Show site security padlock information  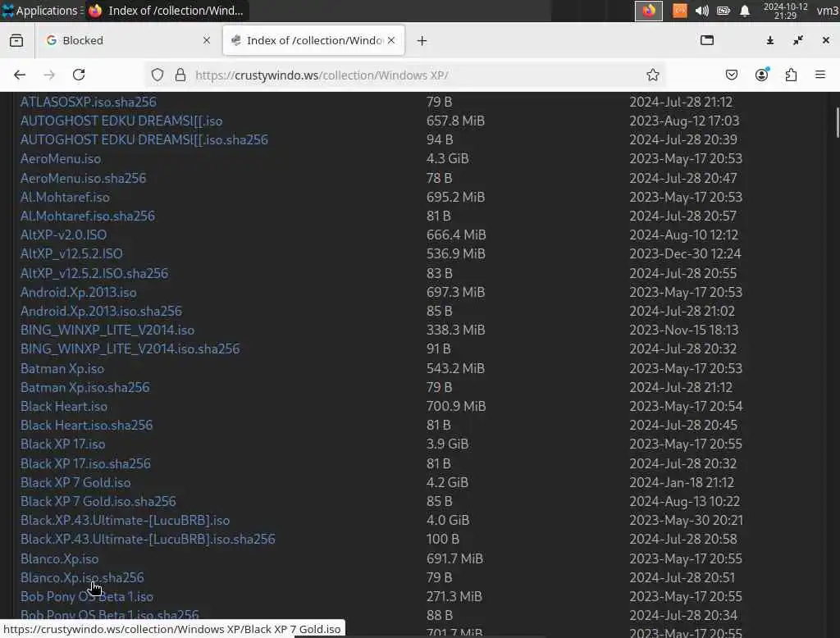coord(180,75)
